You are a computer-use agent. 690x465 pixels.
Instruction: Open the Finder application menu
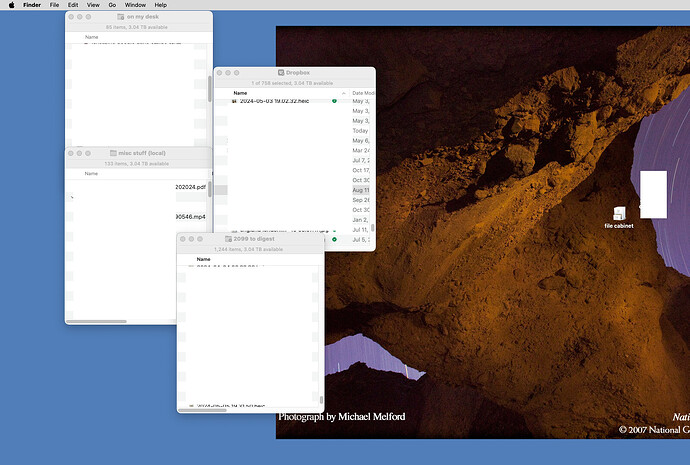[32, 5]
